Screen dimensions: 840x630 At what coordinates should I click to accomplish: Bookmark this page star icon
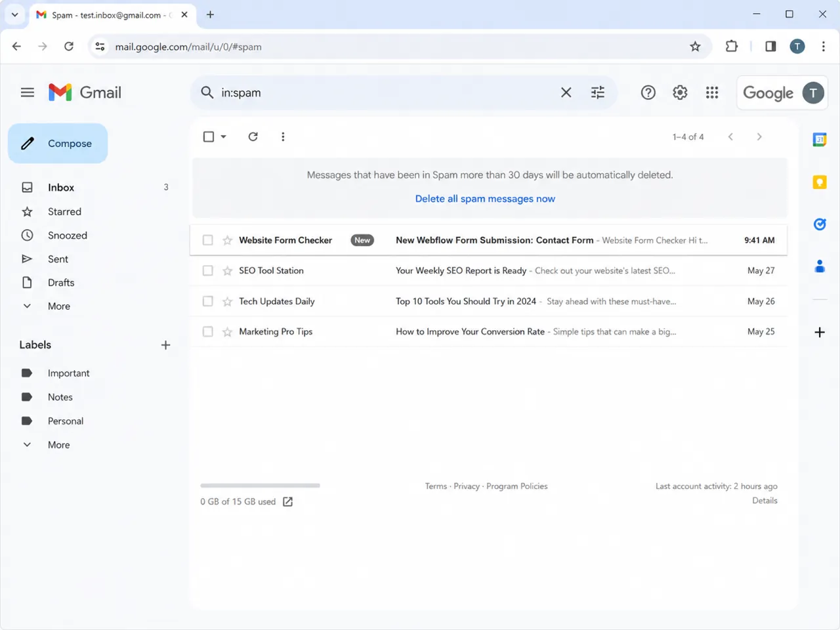click(x=695, y=47)
